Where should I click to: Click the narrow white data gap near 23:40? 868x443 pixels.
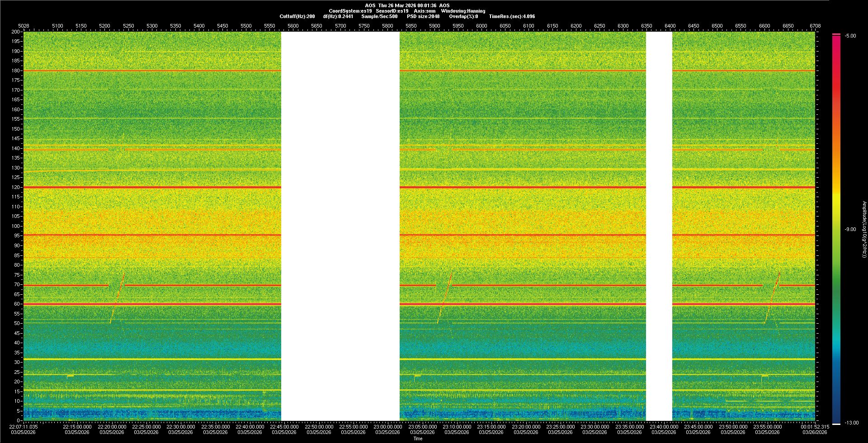click(x=659, y=226)
